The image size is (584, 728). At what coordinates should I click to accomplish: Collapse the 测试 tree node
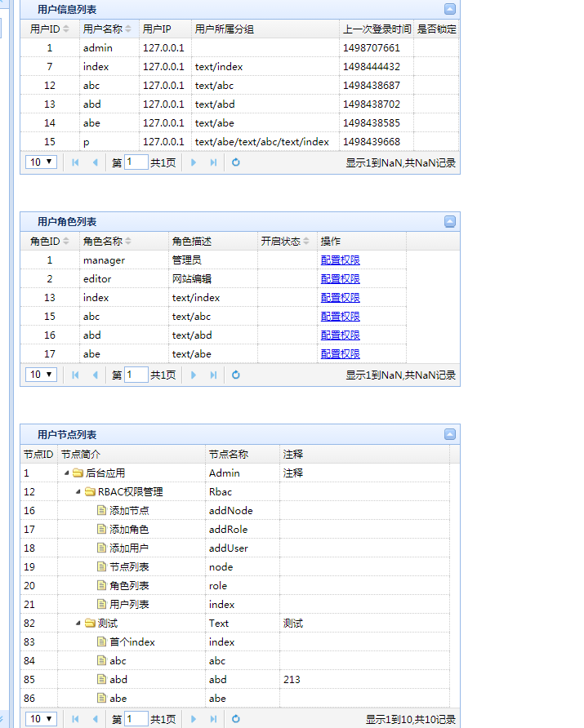78,624
